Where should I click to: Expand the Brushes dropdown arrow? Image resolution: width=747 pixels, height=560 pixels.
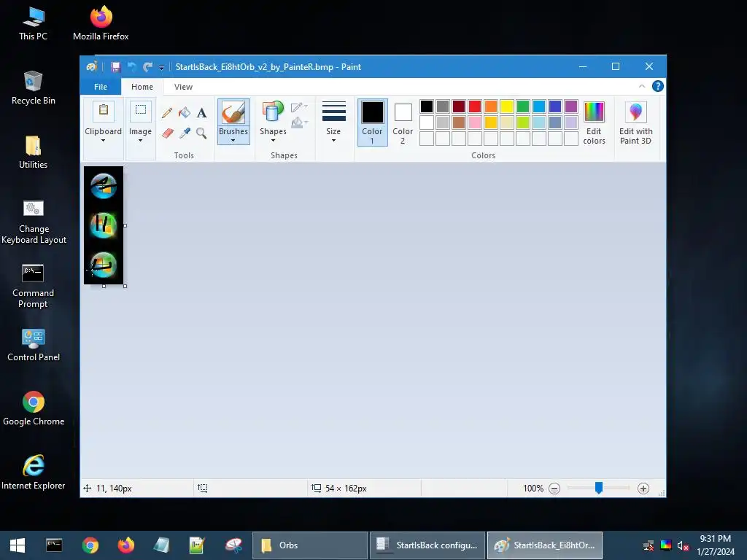(x=233, y=141)
